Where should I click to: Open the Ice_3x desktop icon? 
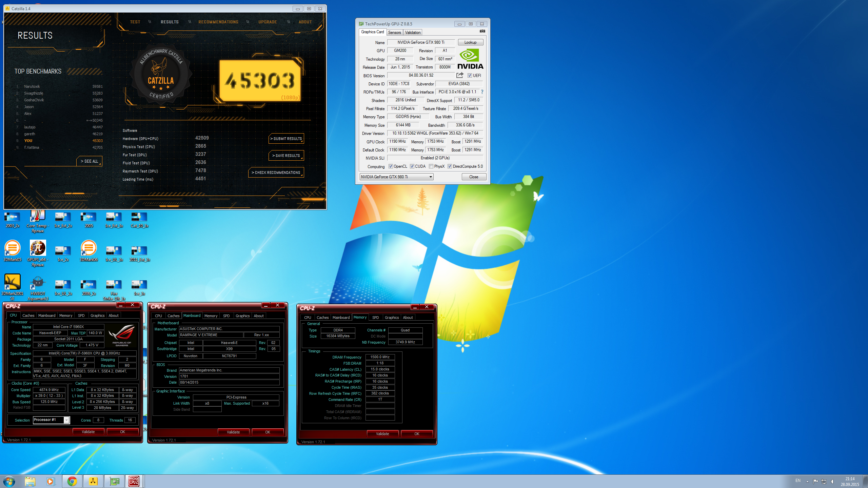[x=139, y=287]
